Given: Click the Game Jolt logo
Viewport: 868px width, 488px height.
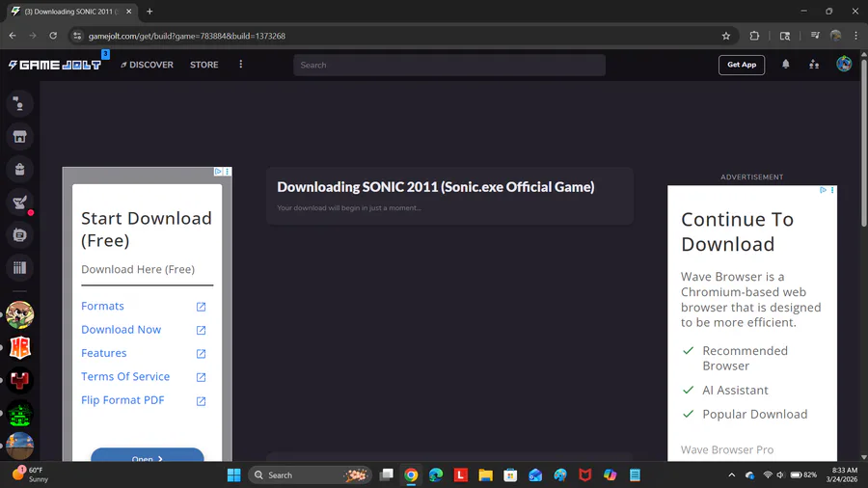Looking at the screenshot, I should coord(55,65).
